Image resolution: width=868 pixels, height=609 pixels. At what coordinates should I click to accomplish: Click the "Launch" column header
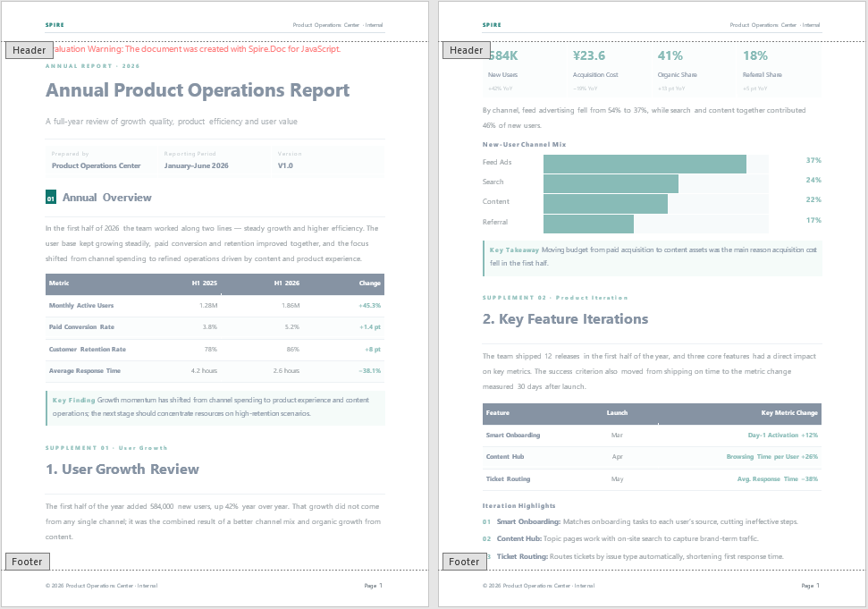click(x=617, y=412)
